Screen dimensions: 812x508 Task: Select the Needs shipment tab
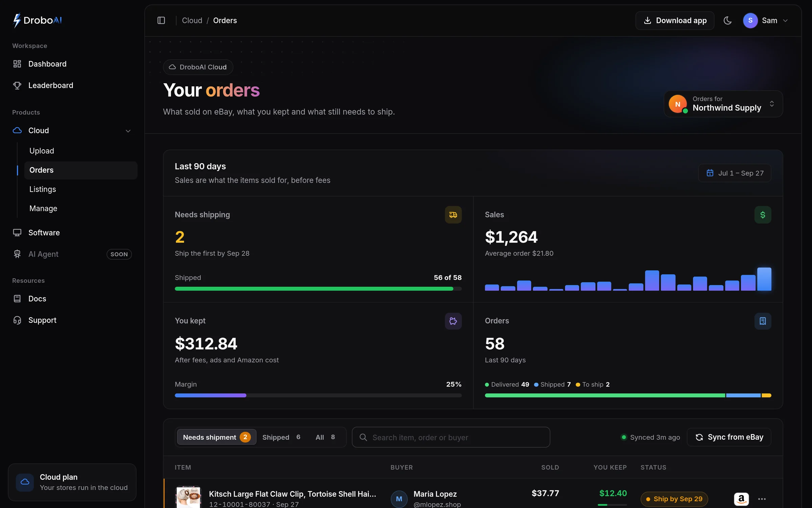click(x=217, y=437)
